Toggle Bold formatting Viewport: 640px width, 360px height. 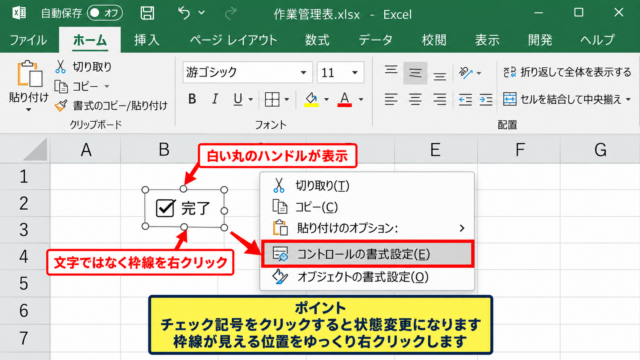click(192, 99)
